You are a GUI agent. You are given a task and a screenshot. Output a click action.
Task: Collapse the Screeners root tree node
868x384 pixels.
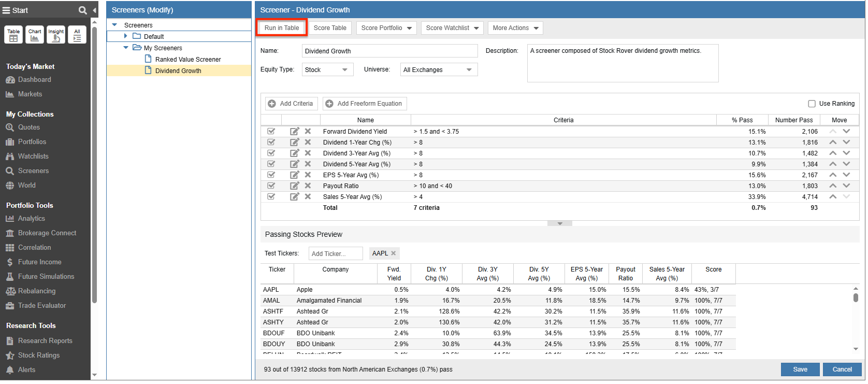click(114, 25)
